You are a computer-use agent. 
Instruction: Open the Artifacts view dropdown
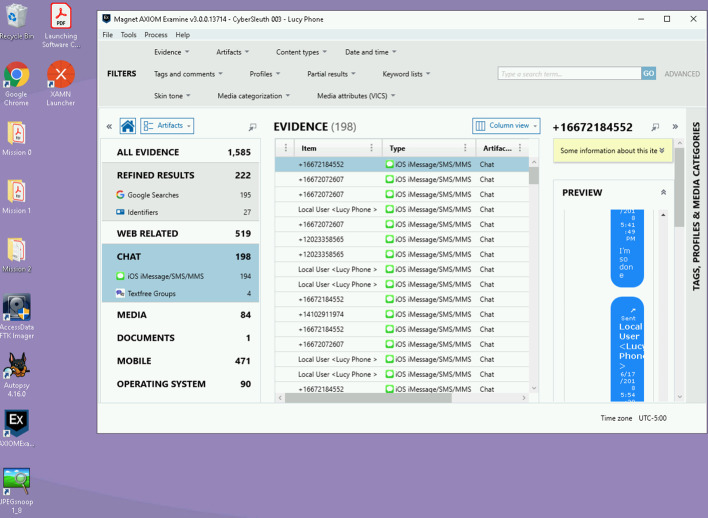pyautogui.click(x=167, y=126)
